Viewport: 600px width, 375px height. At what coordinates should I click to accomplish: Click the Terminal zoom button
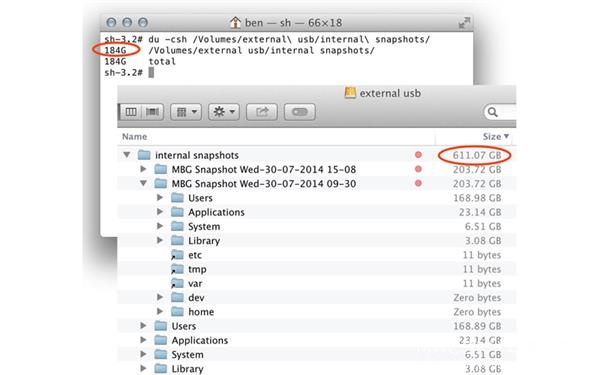143,23
